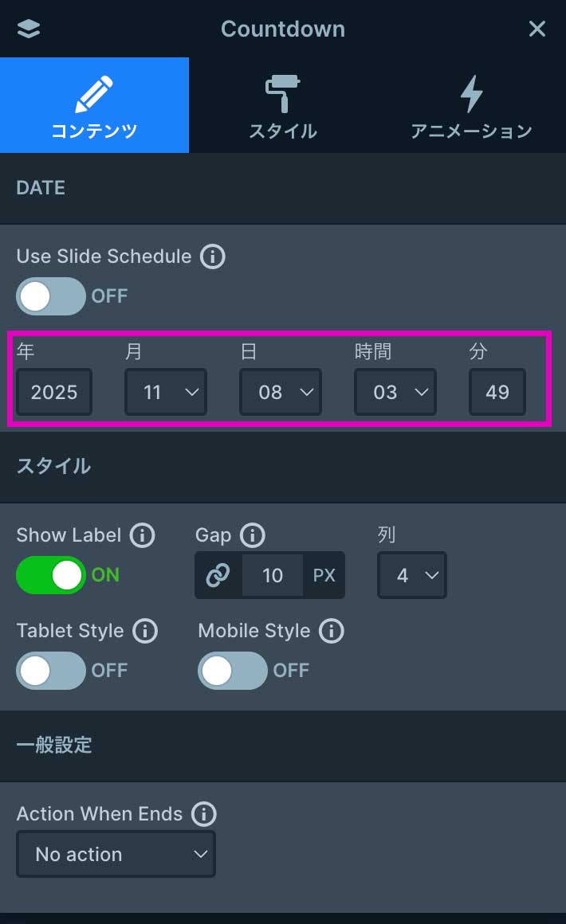The height and width of the screenshot is (924, 566).
Task: Click the year (年) input field
Action: pos(54,392)
